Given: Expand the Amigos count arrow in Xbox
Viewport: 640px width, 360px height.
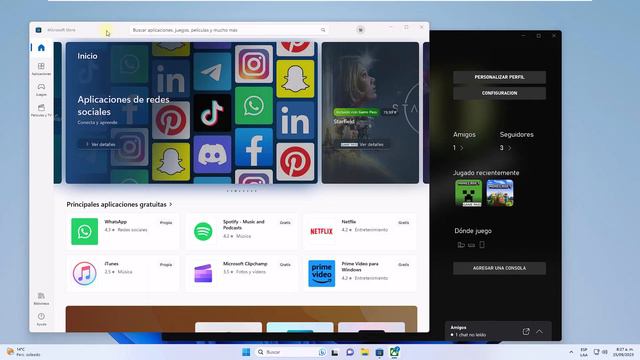Looking at the screenshot, I should [x=462, y=148].
